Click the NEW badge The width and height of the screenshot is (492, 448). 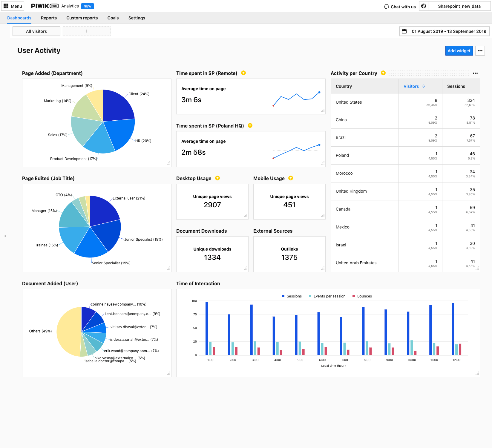(x=88, y=6)
